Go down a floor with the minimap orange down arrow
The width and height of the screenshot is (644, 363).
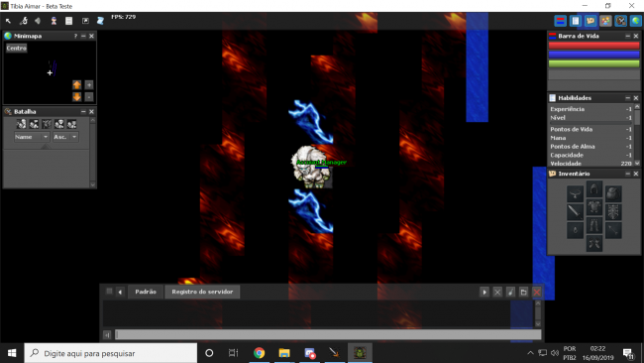click(77, 96)
